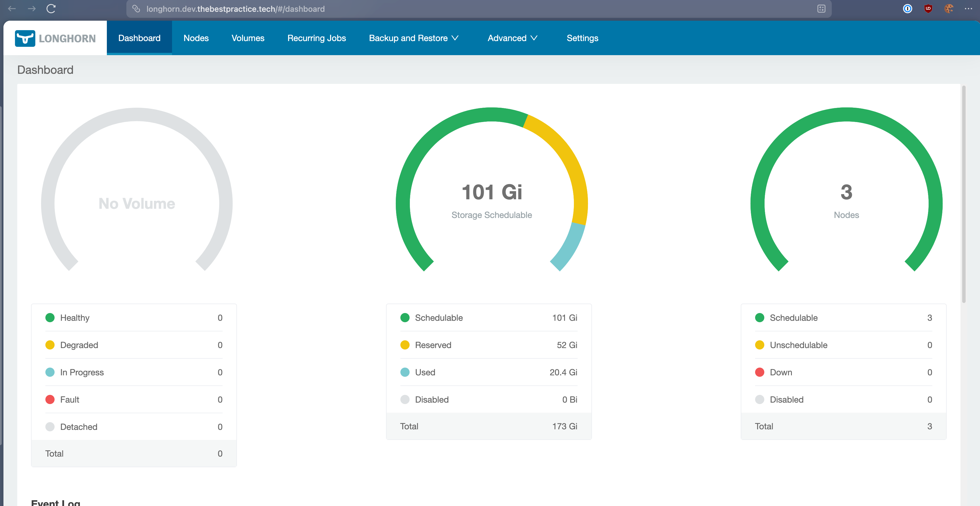Open the reader view icon in address bar
980x506 pixels.
821,9
